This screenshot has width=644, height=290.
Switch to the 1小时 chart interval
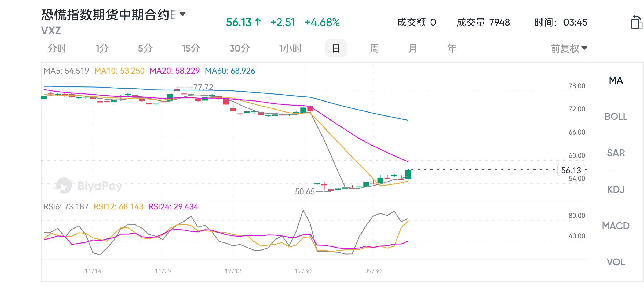[x=290, y=49]
